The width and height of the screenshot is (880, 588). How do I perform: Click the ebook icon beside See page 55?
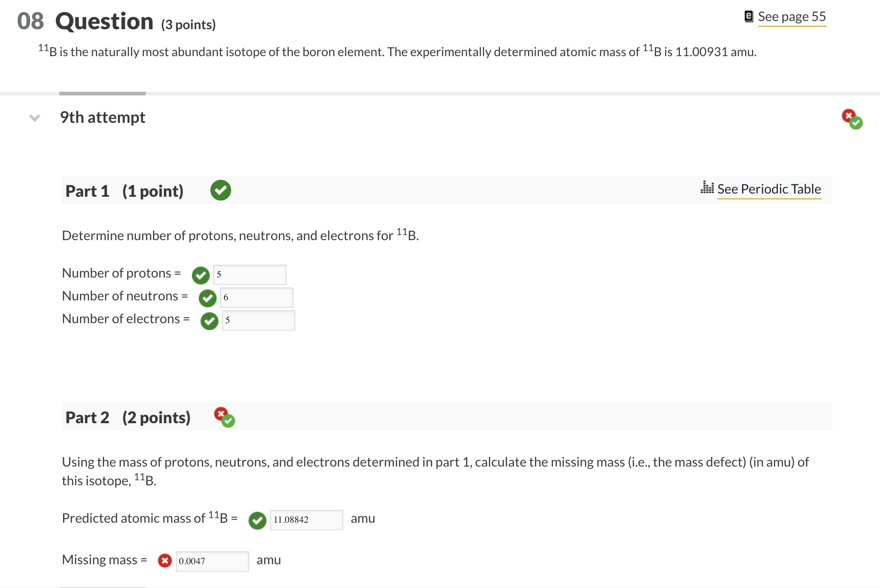748,16
